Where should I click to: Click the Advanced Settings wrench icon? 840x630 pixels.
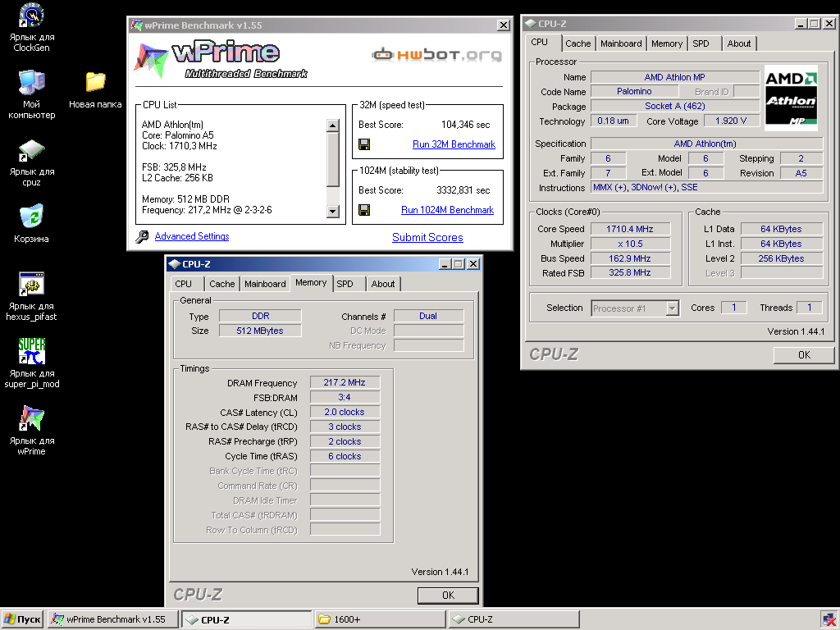tap(142, 237)
